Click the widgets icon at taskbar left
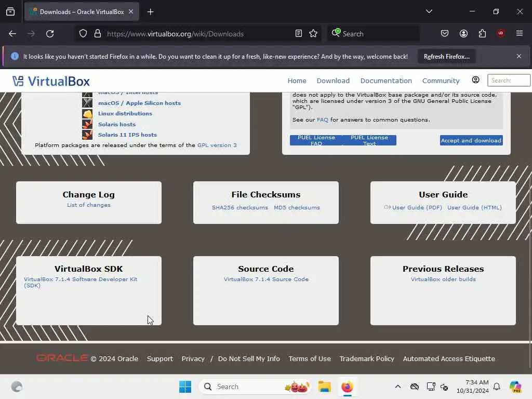 (17, 387)
